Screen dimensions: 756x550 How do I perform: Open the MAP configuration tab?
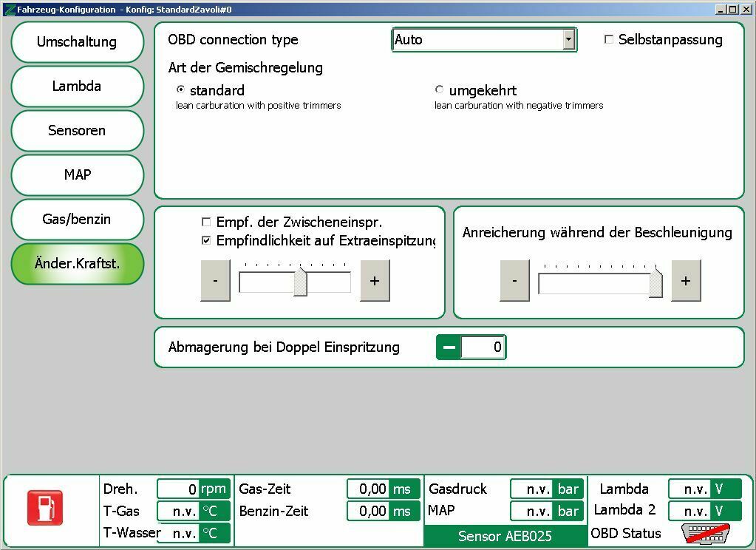77,175
